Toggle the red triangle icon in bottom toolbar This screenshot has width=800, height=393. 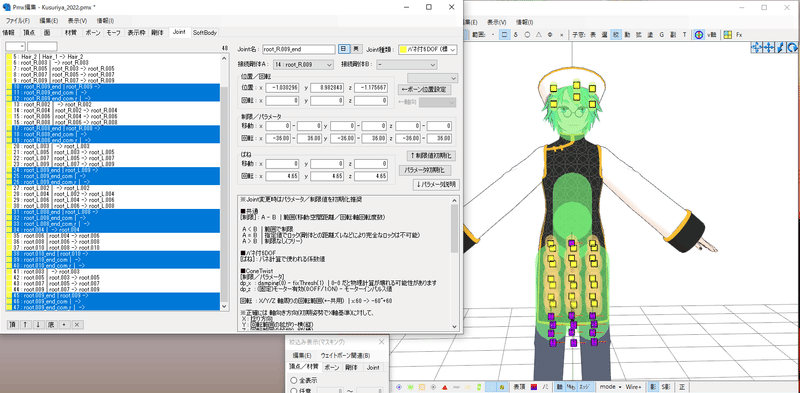(x=445, y=387)
